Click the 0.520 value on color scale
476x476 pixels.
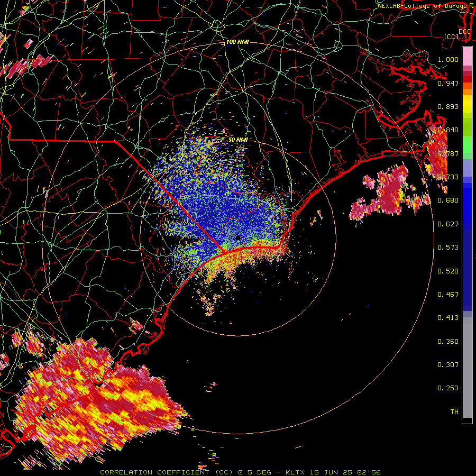(x=448, y=271)
